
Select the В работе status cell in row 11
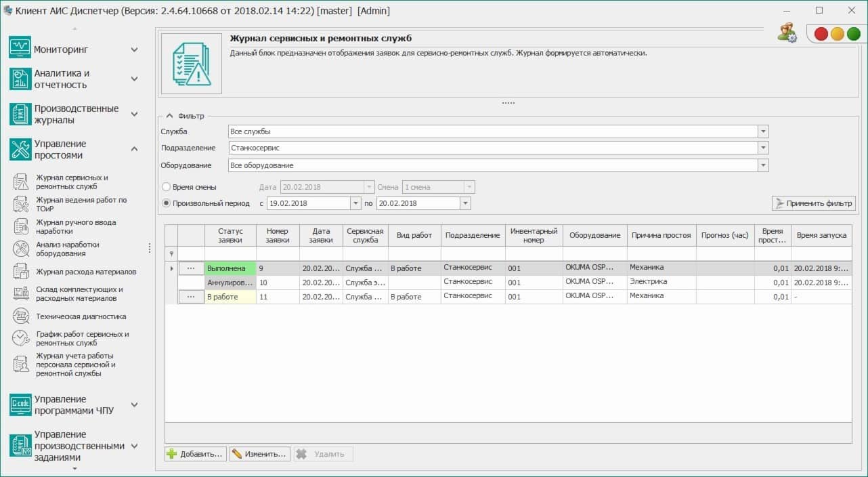click(230, 297)
